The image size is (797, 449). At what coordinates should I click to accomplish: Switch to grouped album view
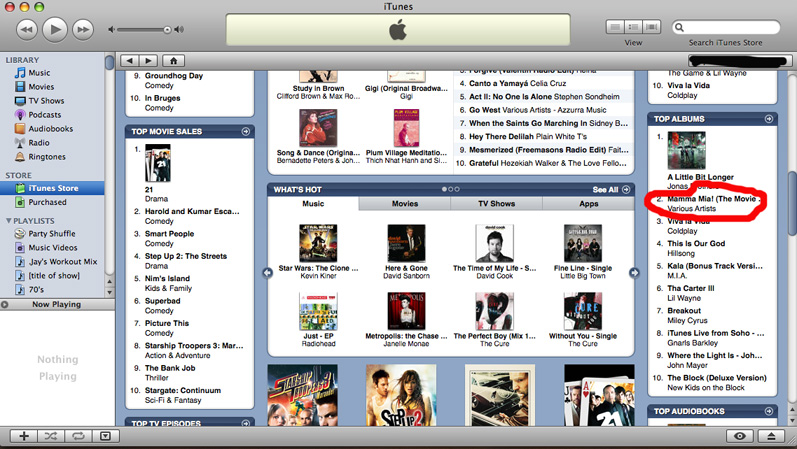(633, 27)
